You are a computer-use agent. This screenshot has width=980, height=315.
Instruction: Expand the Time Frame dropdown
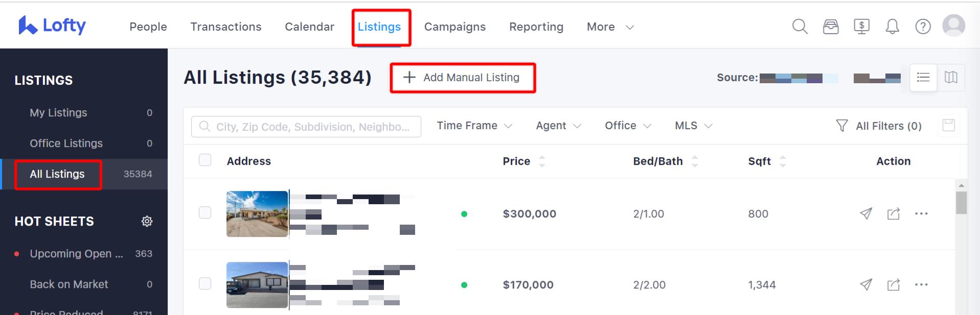click(474, 126)
